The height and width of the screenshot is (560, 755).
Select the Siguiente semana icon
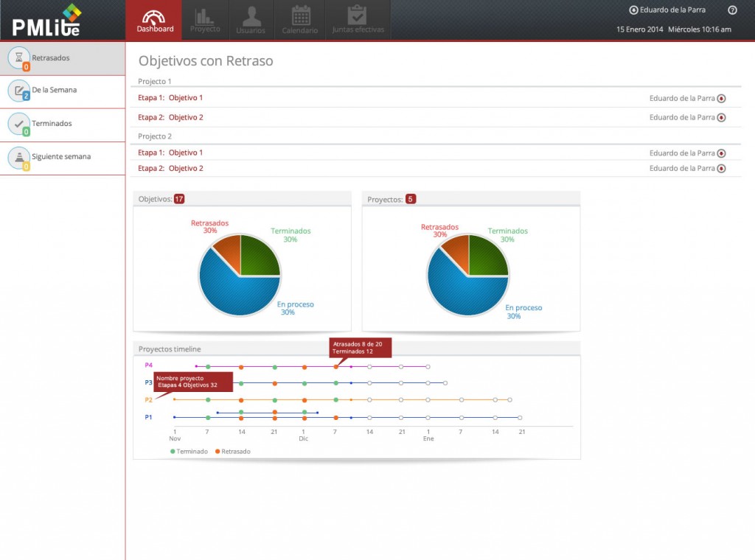(18, 158)
